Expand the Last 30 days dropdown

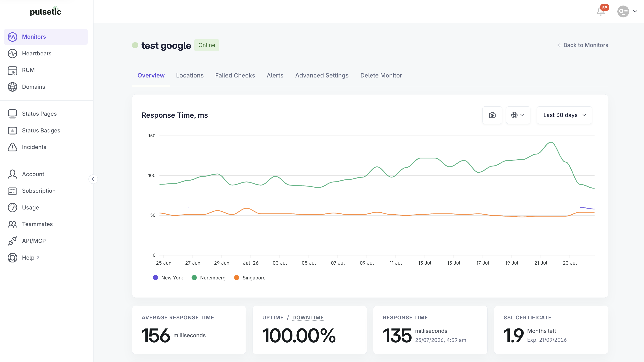(564, 115)
